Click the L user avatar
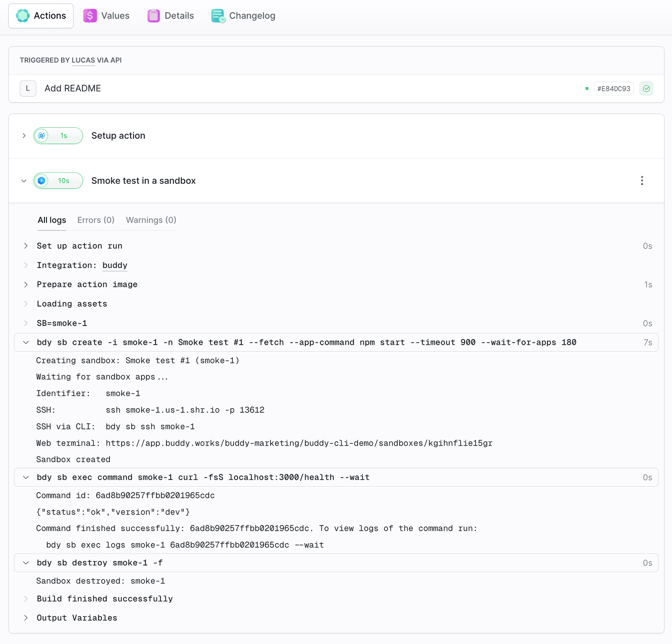Screen dimensions: 672x644 [28, 89]
